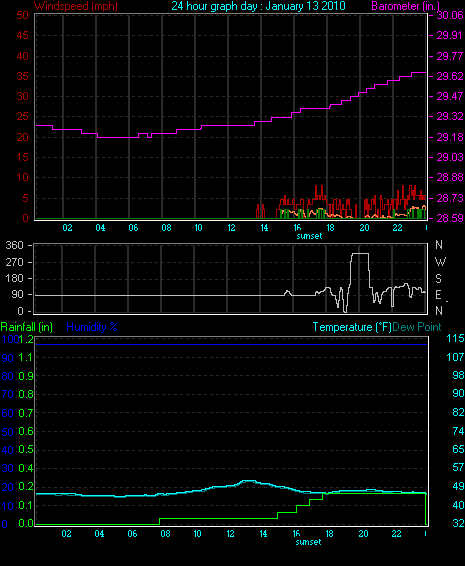
Task: Click the 12 hour tick on top graph
Action: pos(231,228)
